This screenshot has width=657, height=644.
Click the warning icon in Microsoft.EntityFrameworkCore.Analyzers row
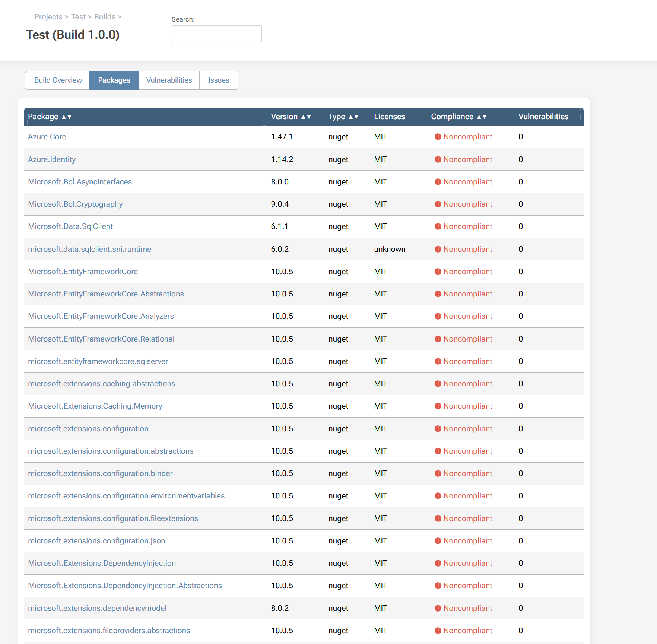(438, 316)
